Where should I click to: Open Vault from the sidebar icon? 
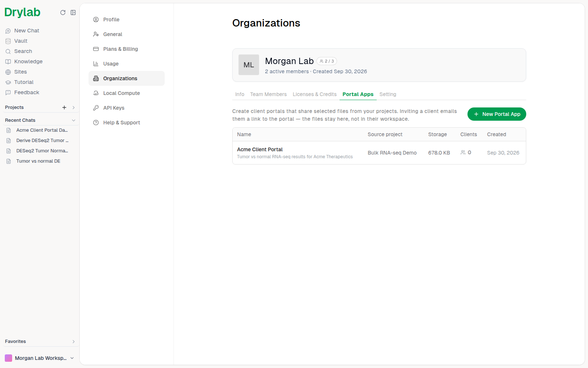click(8, 41)
